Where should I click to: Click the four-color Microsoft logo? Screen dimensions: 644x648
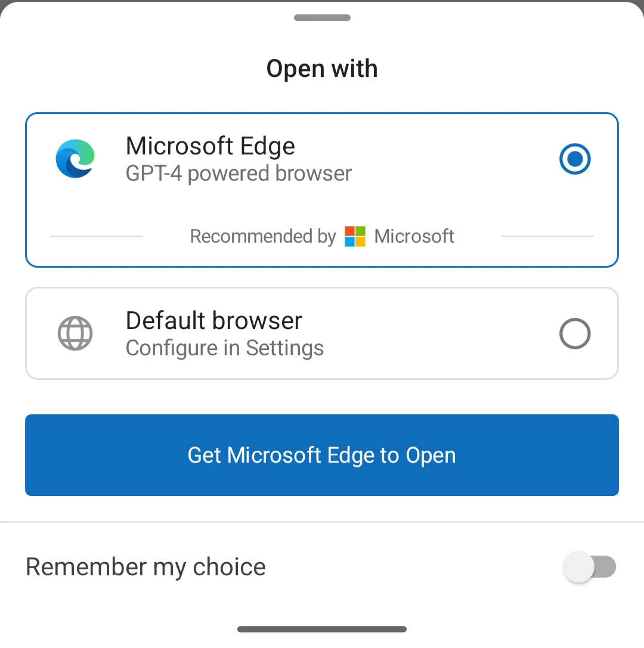355,237
